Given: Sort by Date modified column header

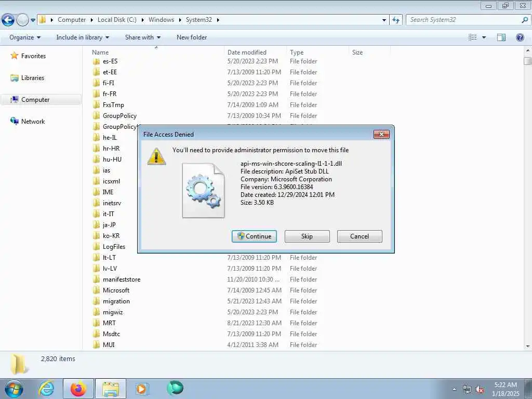Looking at the screenshot, I should [247, 52].
